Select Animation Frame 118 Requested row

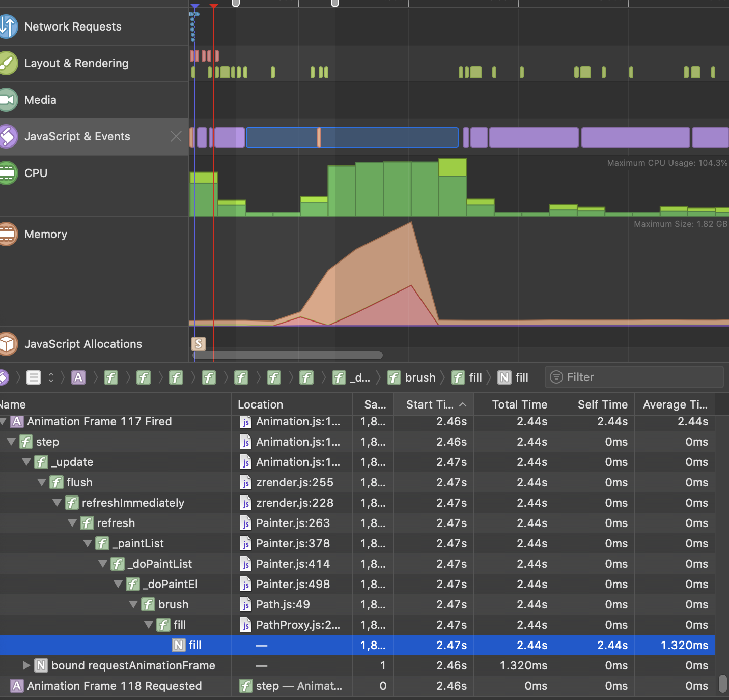pos(357,686)
